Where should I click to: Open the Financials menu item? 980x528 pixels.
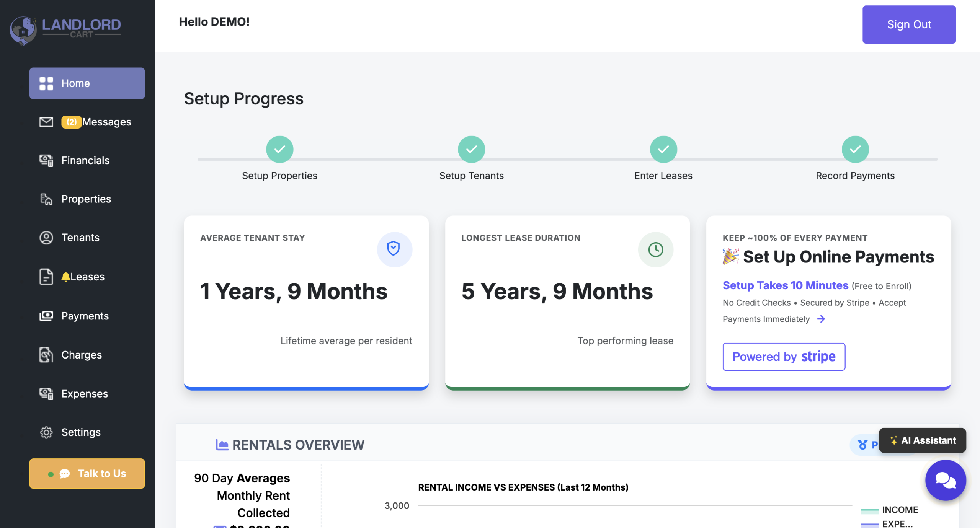click(x=85, y=160)
